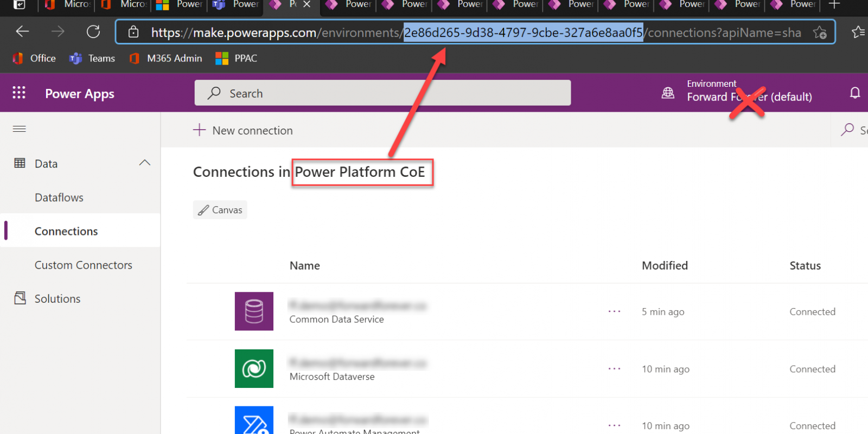Reload the page with the refresh icon
The height and width of the screenshot is (434, 868).
93,32
